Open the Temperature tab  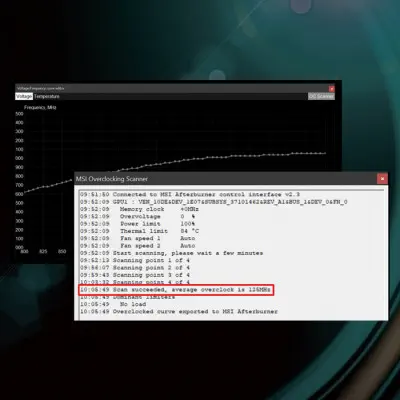[47, 96]
